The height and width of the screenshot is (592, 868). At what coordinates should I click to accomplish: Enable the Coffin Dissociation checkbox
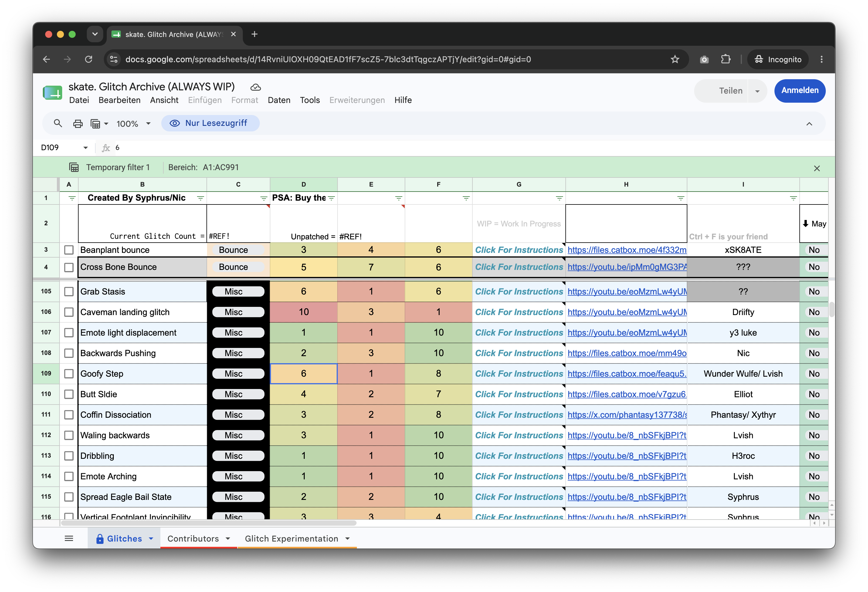pos(69,415)
